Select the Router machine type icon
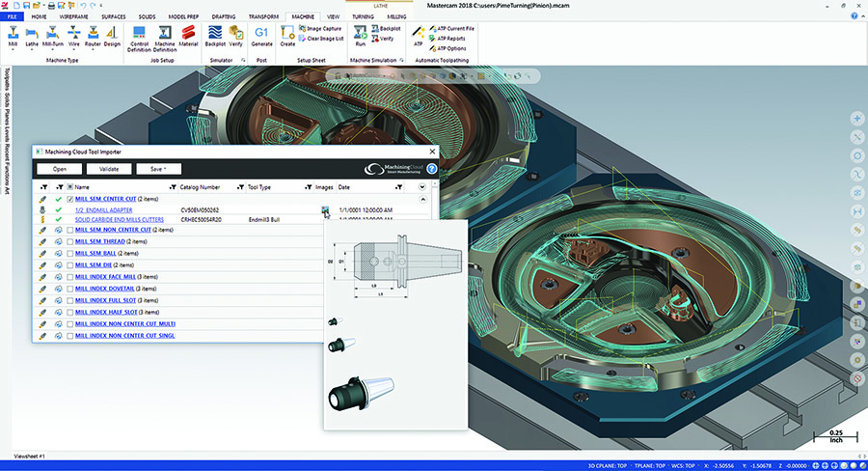This screenshot has height=471, width=868. (93, 37)
